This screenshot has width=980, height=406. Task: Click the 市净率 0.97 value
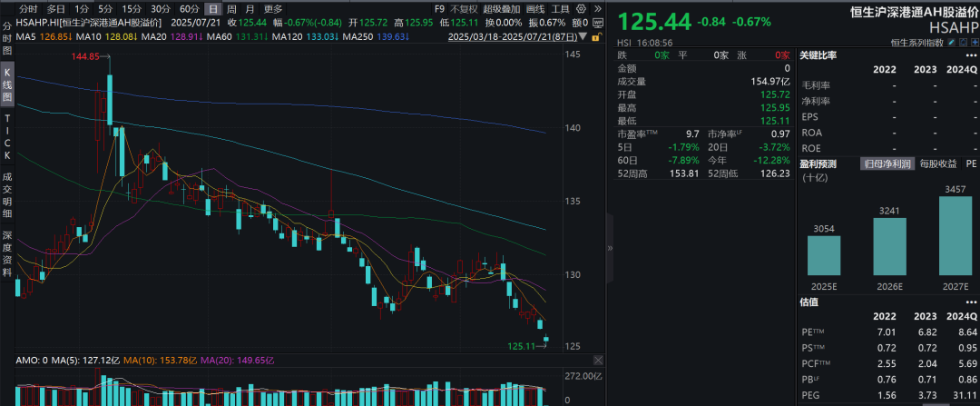(x=781, y=134)
